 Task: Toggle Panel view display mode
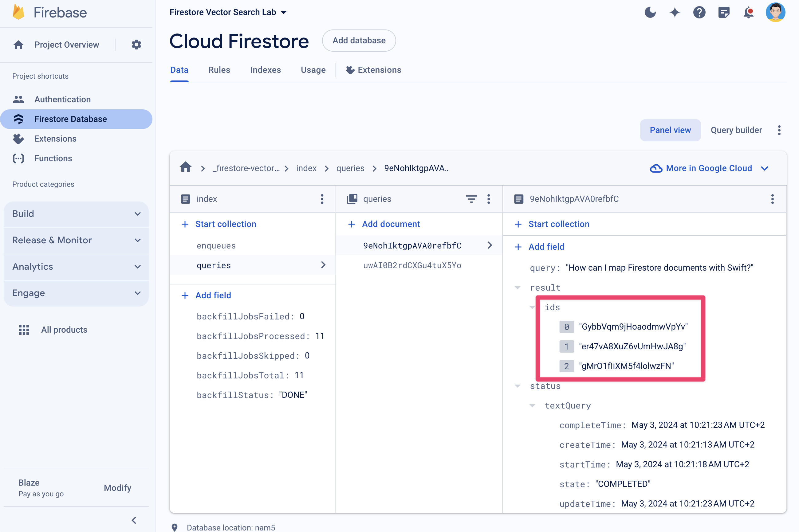(670, 130)
